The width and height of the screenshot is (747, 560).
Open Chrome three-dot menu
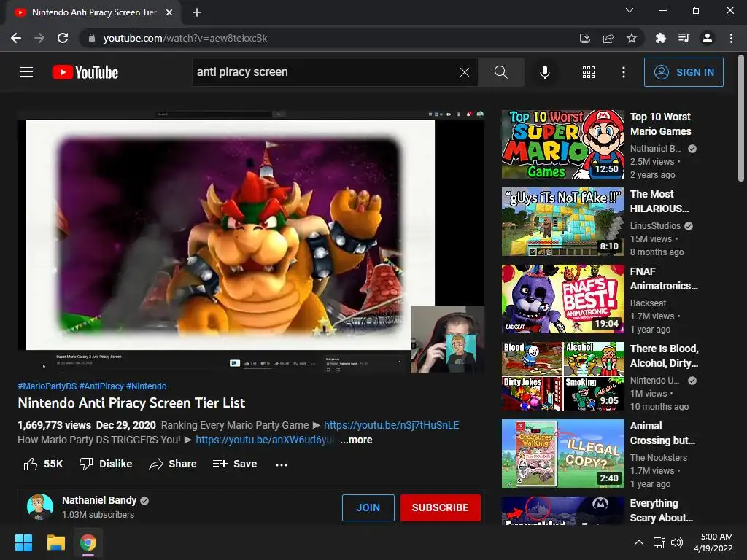[x=731, y=38]
